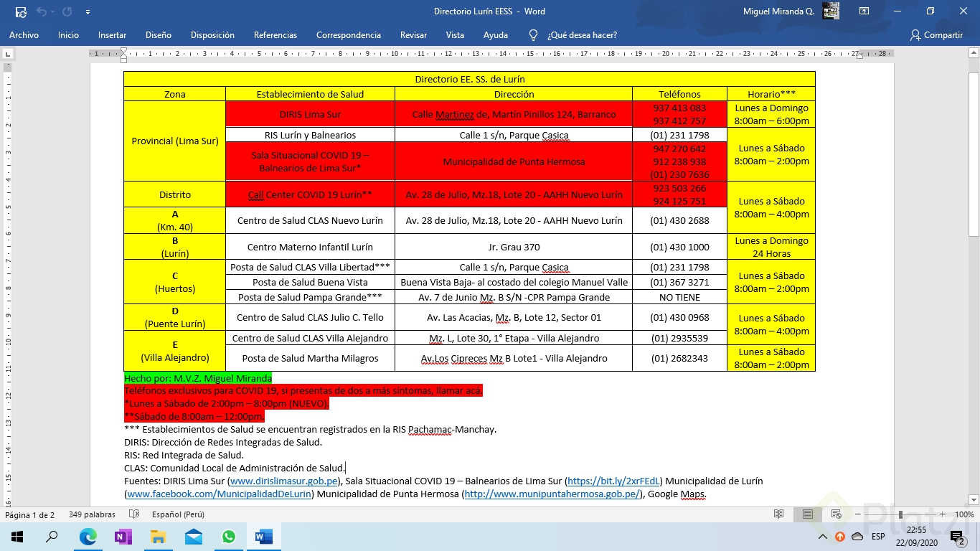Open the Referencias tab
980x551 pixels.
[x=275, y=35]
